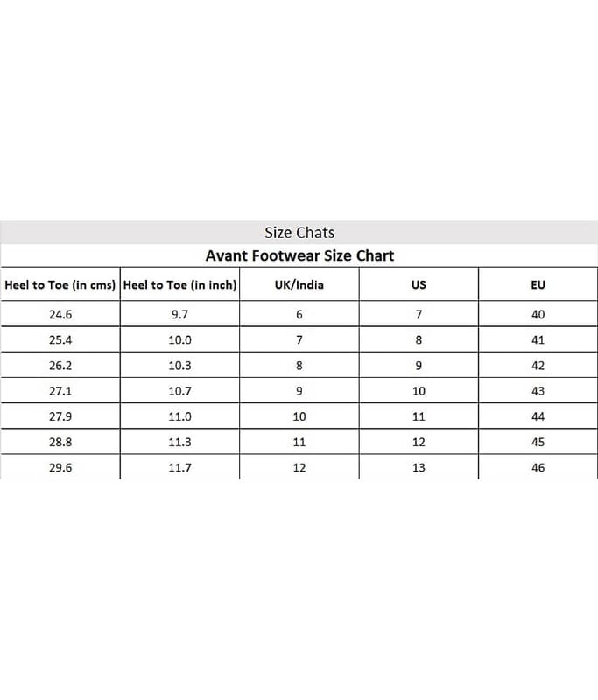This screenshot has width=598, height=700.
Task: Select the "Heel to Toe (in cms)" header
Action: 60,285
